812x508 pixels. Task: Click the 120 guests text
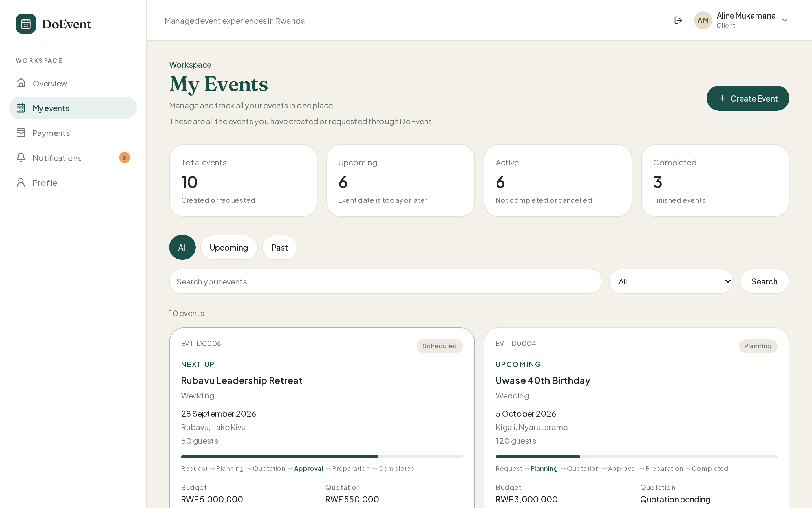pos(516,441)
